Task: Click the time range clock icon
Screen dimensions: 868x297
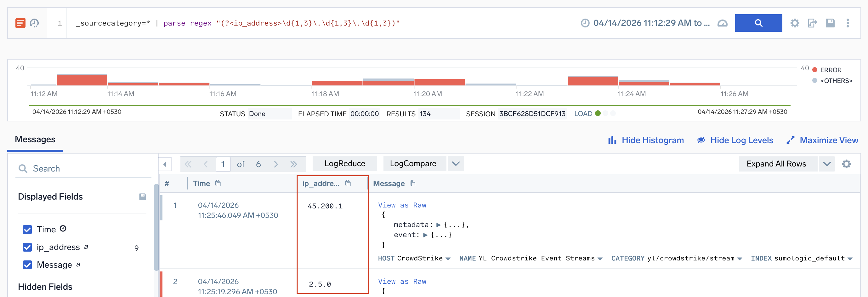Action: 585,23
